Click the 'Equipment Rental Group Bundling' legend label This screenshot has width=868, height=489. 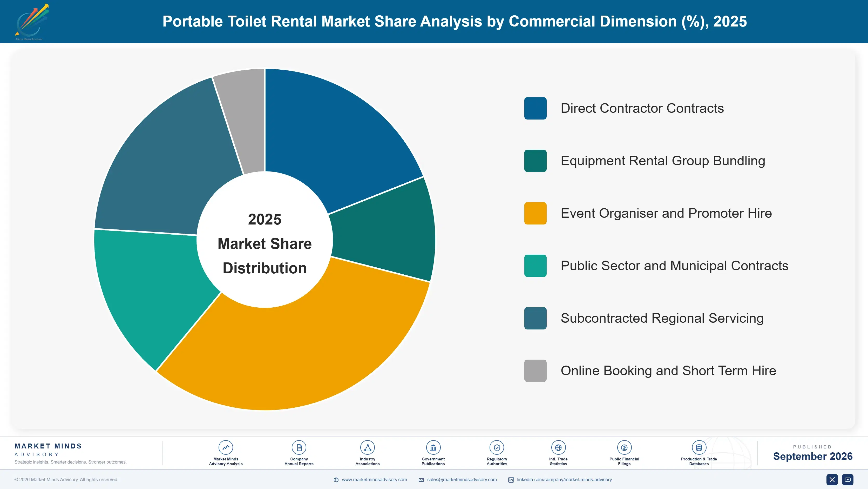click(x=663, y=161)
